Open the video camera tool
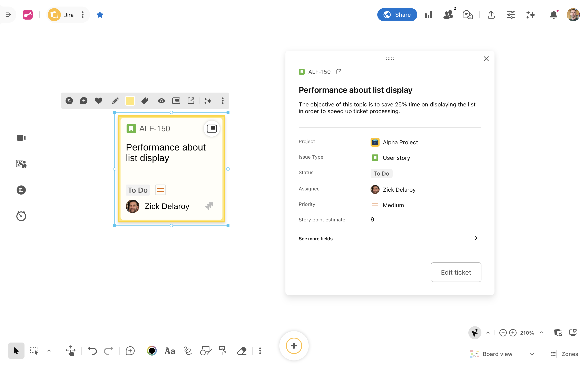This screenshot has width=588, height=367. (21, 138)
